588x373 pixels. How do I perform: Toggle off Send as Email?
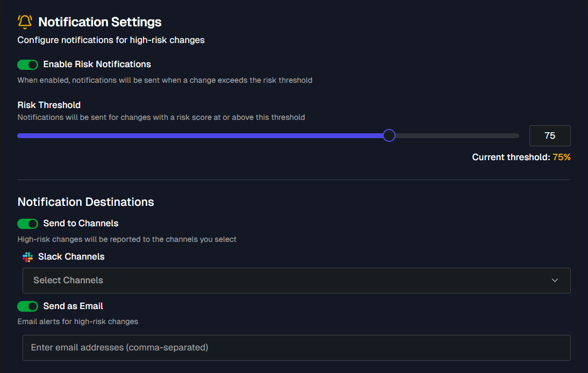pos(27,306)
